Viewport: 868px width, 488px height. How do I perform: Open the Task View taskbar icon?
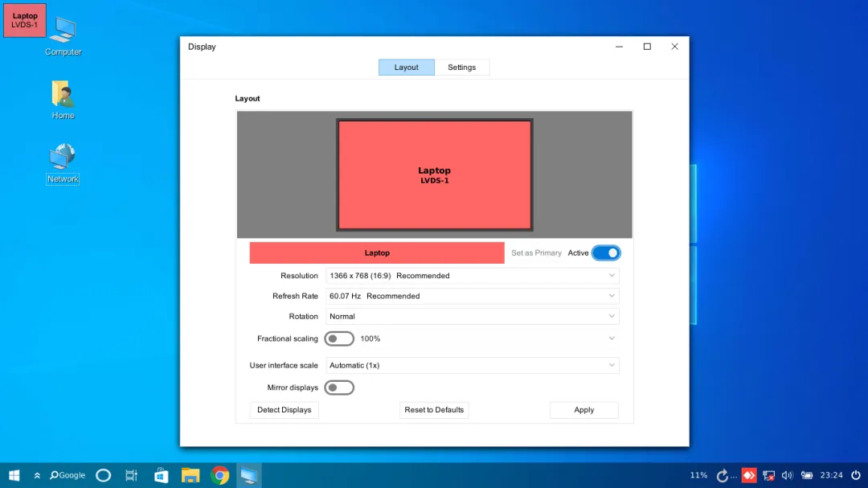pos(131,475)
